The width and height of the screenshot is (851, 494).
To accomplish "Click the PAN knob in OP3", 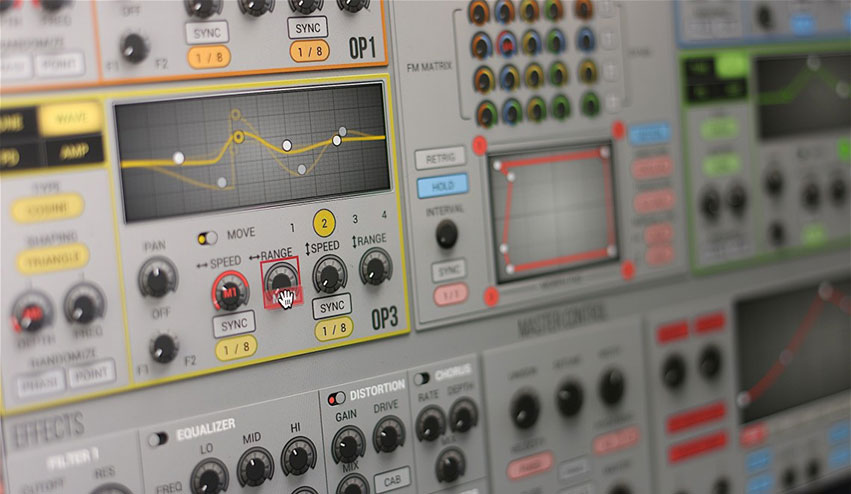I will [x=158, y=278].
